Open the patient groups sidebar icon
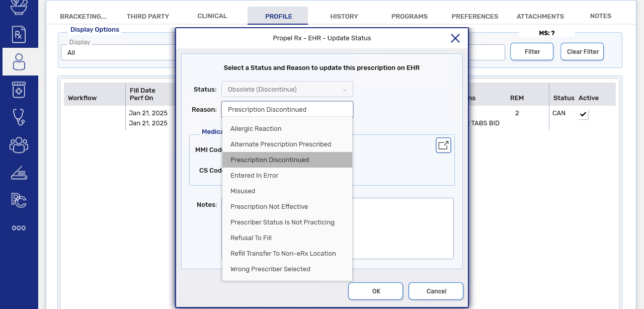Image resolution: width=644 pixels, height=309 pixels. pyautogui.click(x=19, y=145)
